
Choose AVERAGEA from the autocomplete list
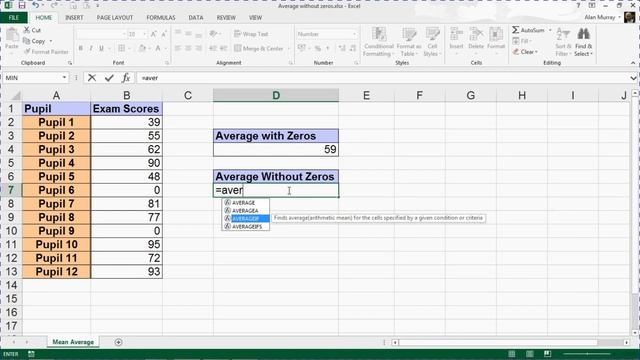pos(246,211)
